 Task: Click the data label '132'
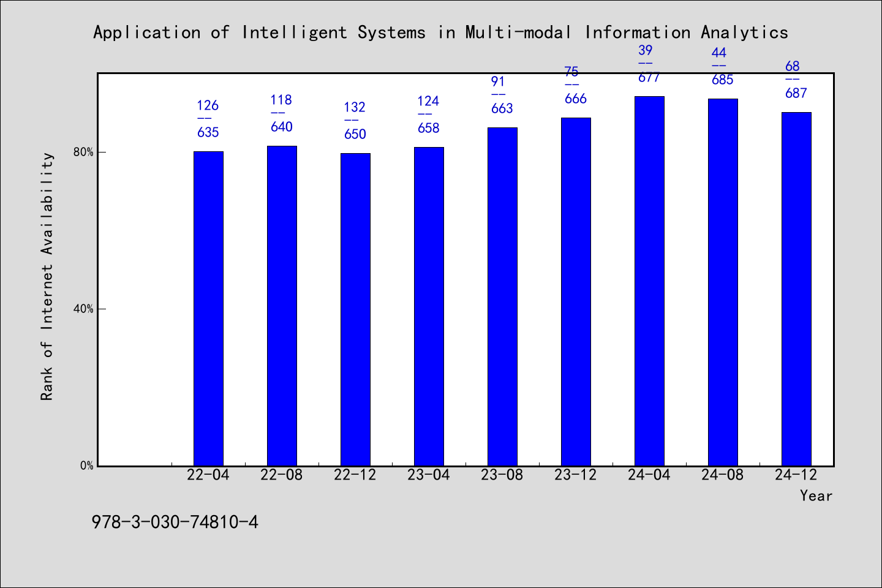point(355,107)
